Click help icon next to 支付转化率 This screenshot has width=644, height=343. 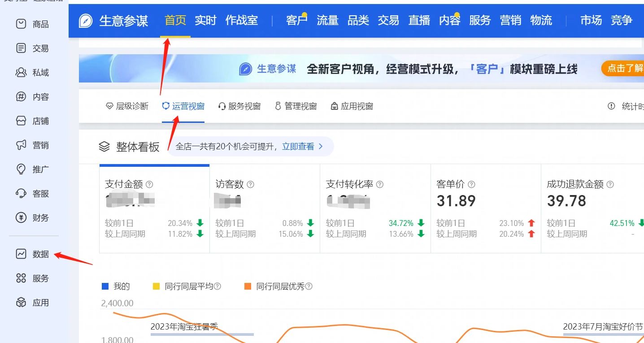[380, 184]
